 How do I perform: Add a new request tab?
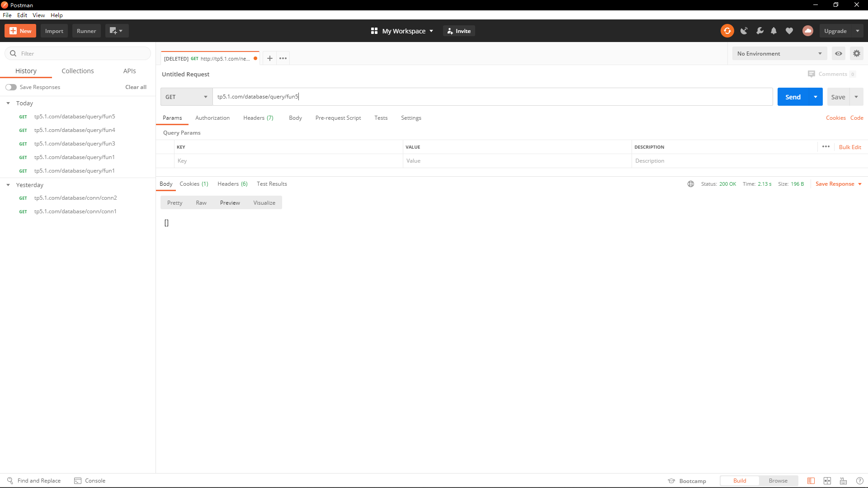tap(270, 58)
